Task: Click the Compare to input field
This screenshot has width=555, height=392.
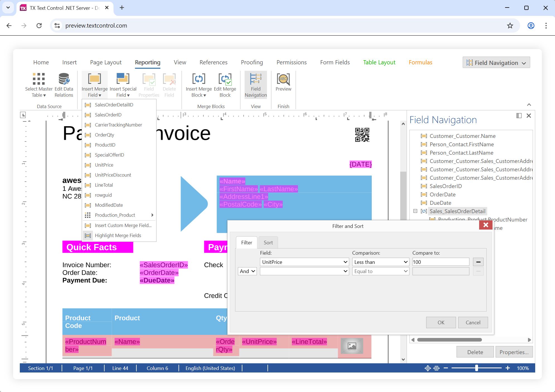Action: 440,262
